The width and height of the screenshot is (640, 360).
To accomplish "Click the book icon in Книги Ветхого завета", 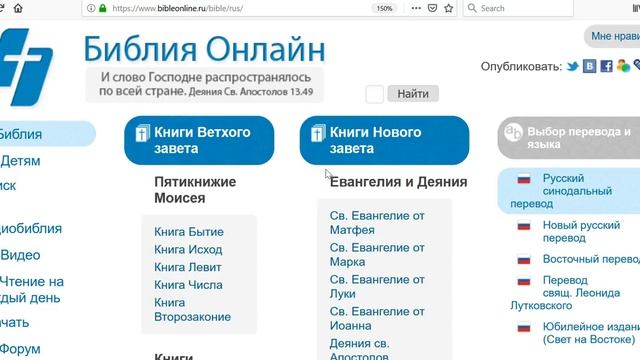I will (142, 133).
